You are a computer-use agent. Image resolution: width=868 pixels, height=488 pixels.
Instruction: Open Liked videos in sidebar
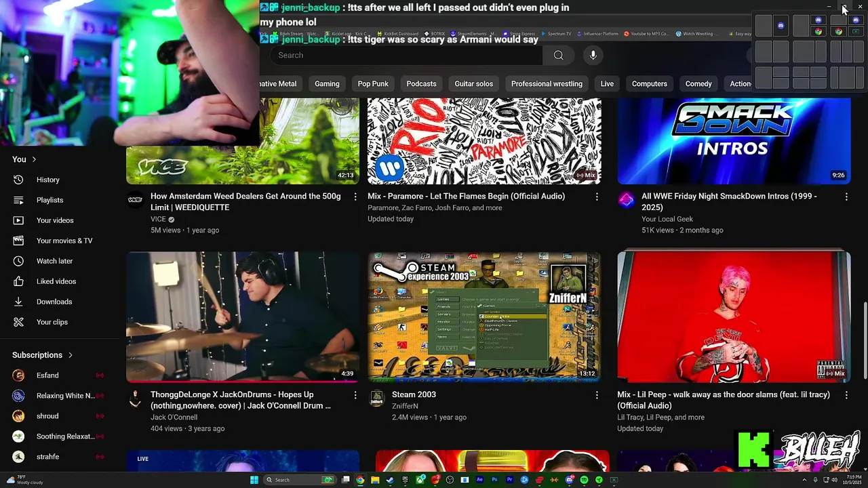(54, 281)
